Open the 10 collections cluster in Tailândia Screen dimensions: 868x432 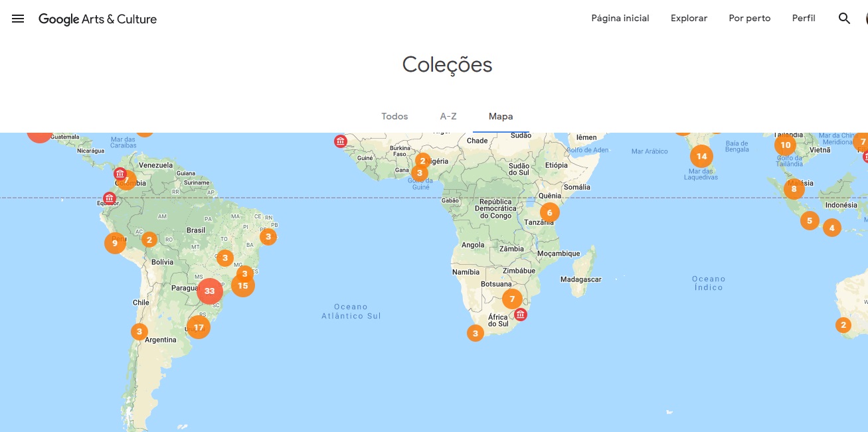click(786, 145)
